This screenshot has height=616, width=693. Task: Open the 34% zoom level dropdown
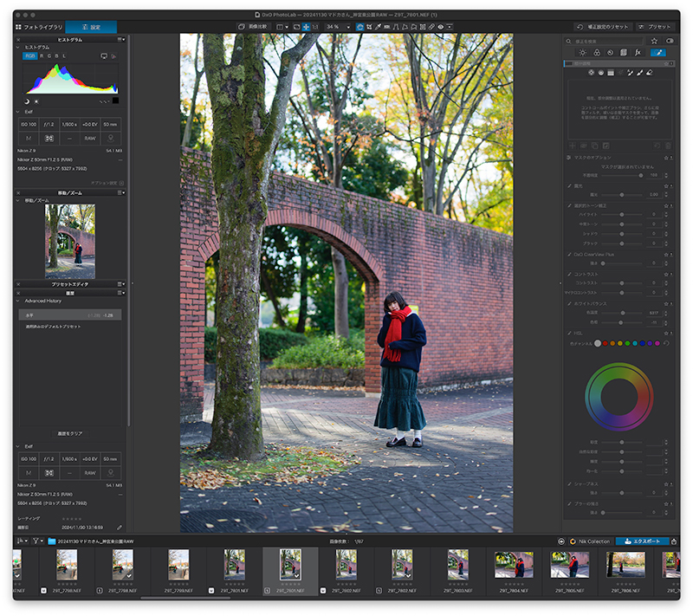pos(338,27)
